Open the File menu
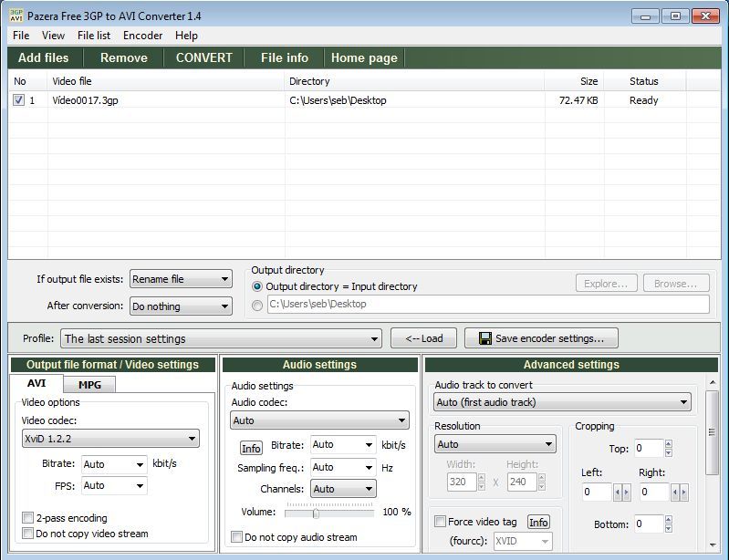729x560 pixels. 21,36
